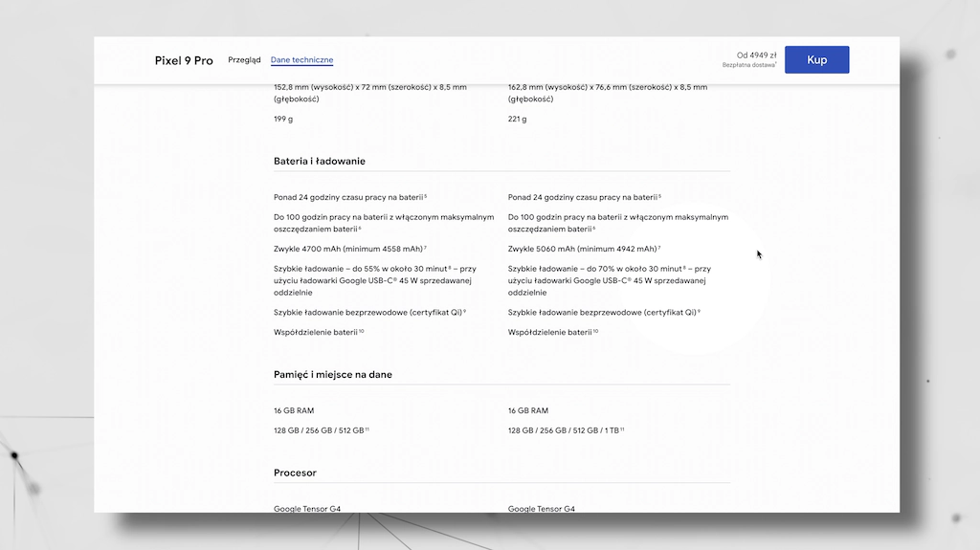Click left column '16 GB RAM' text

294,410
